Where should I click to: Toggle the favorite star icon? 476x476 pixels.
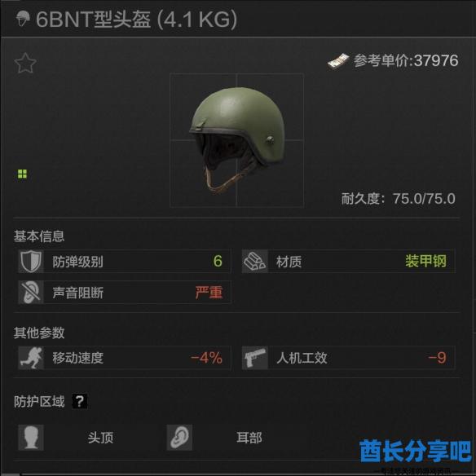click(x=25, y=63)
